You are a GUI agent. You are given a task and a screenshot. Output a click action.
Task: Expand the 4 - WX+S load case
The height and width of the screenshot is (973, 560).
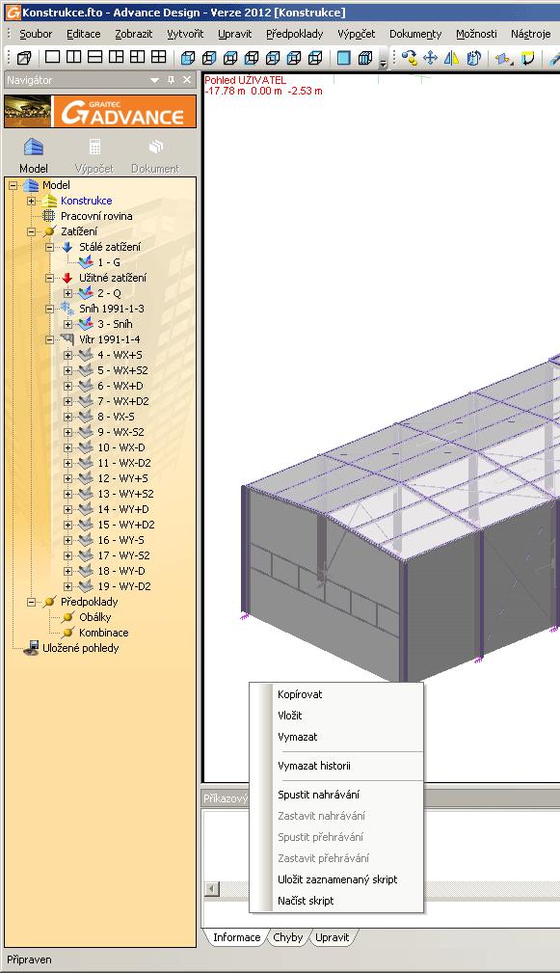click(68, 355)
